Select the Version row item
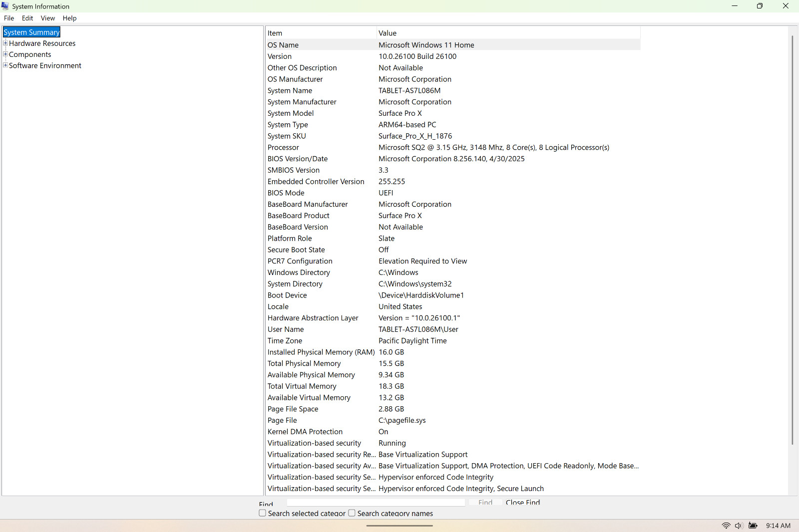Viewport: 799px width, 532px height. click(453, 56)
